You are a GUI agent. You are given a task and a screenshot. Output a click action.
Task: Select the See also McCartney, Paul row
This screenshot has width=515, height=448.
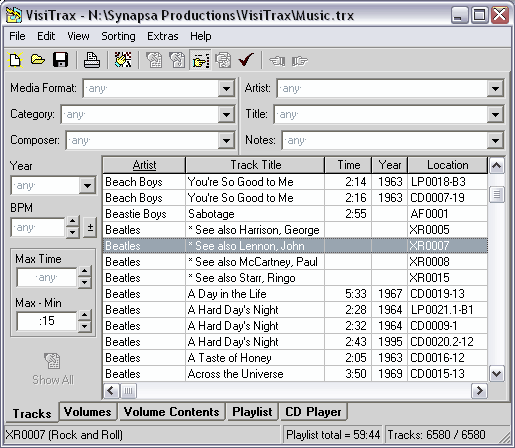pyautogui.click(x=295, y=262)
